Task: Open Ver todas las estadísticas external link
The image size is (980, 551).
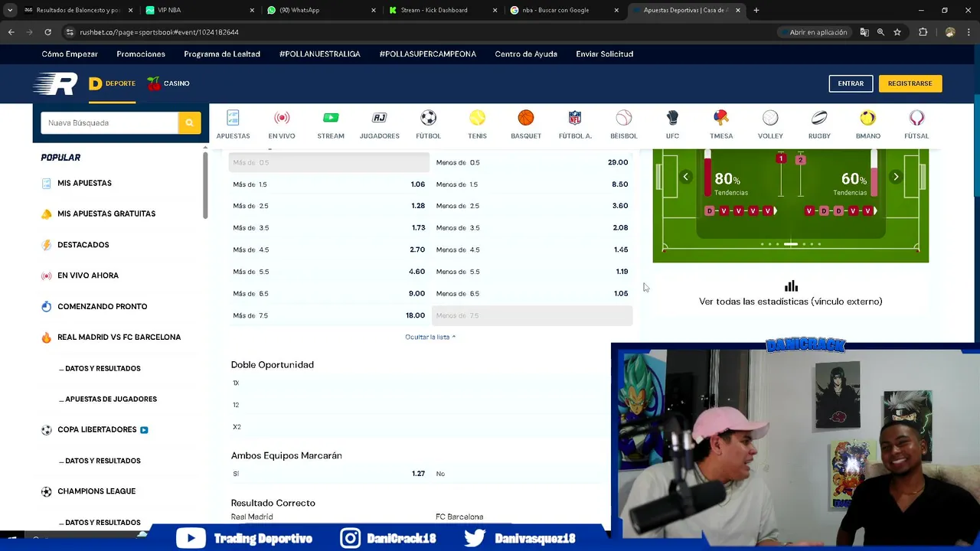Action: [x=791, y=302]
